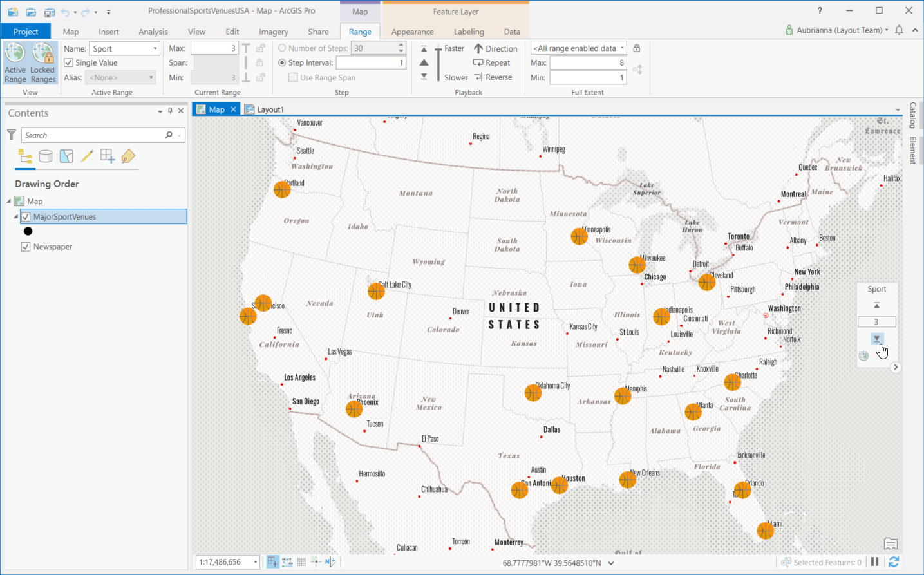Select the Locked Ranges tool
The height and width of the screenshot is (575, 924).
point(42,62)
